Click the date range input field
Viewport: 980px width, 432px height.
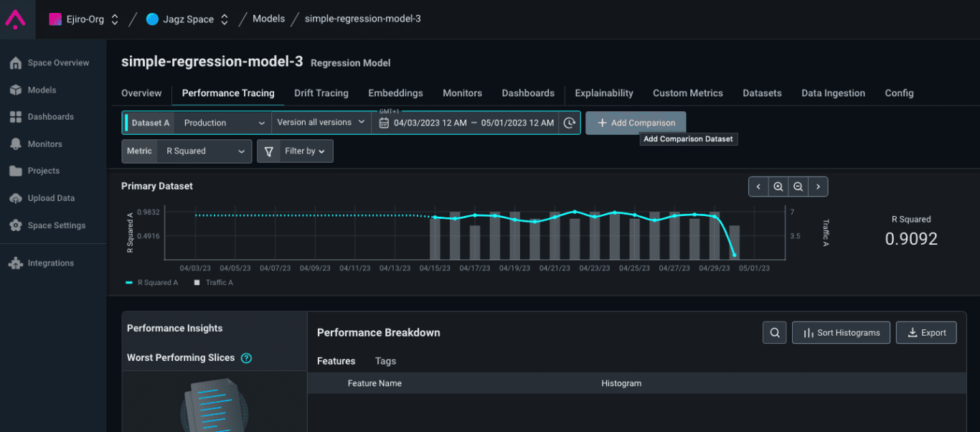coord(473,123)
